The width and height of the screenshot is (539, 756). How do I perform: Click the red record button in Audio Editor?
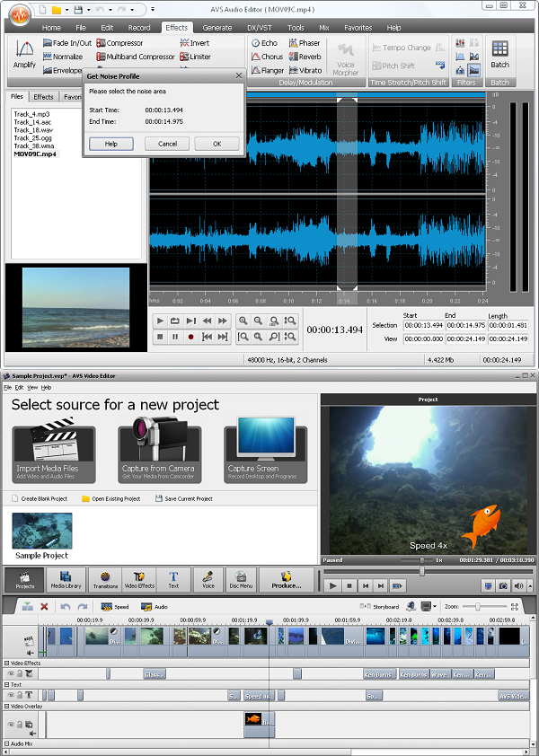pos(190,337)
